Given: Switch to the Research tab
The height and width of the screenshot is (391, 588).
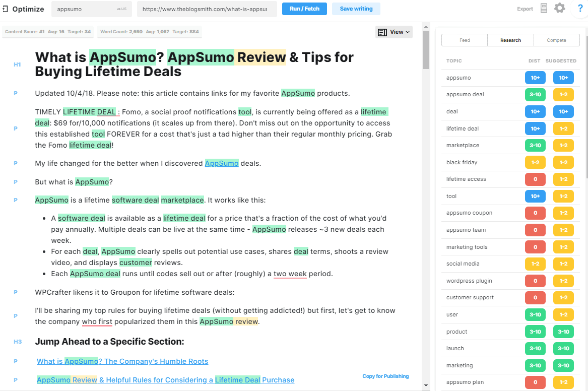Looking at the screenshot, I should click(x=510, y=40).
